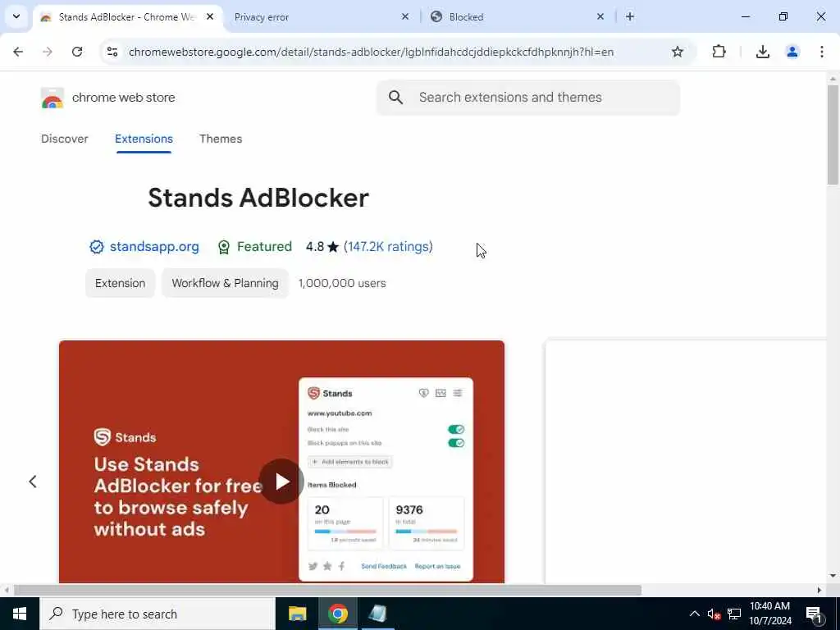
Task: View site information icon in address bar
Action: pyautogui.click(x=112, y=52)
